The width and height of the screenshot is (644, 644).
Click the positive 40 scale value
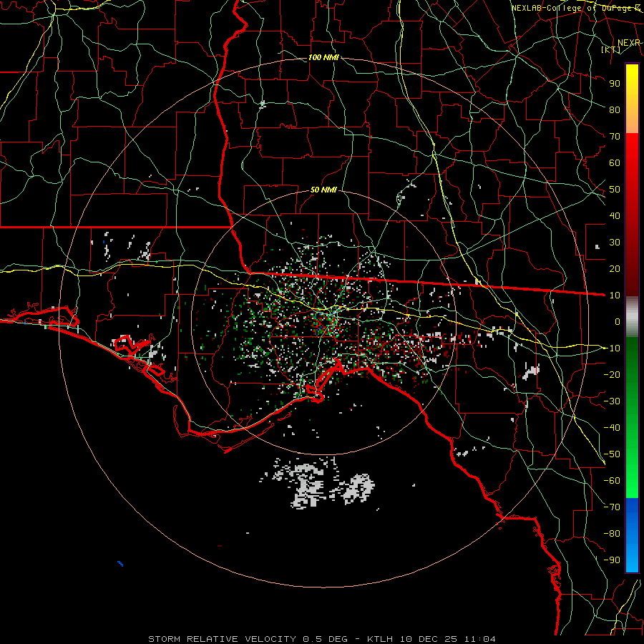click(x=615, y=215)
